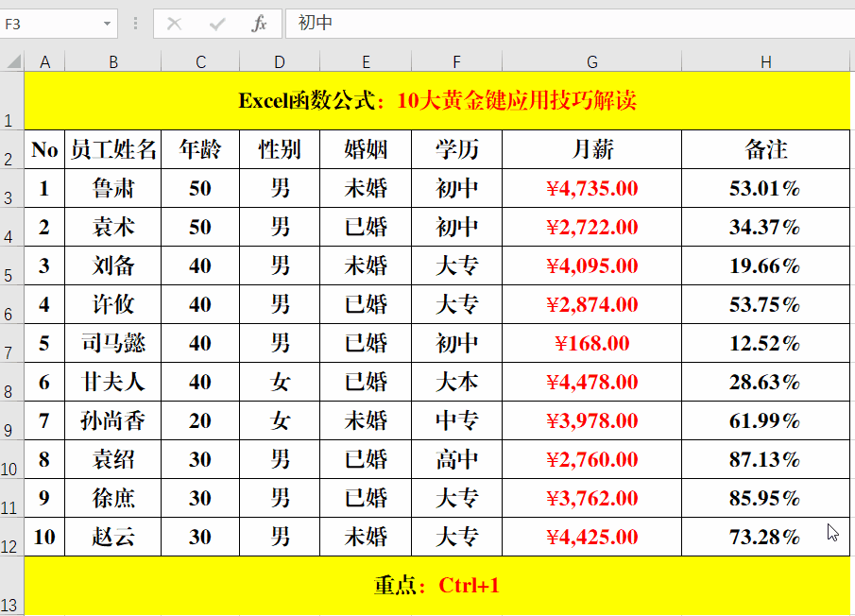The width and height of the screenshot is (855, 616).
Task: Click salary cell ¥168.00
Action: pos(591,343)
